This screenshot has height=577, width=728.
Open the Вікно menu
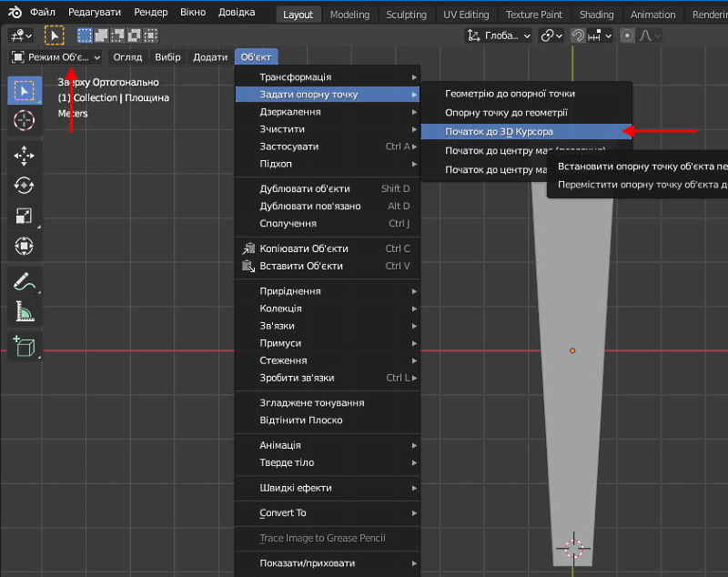point(193,12)
